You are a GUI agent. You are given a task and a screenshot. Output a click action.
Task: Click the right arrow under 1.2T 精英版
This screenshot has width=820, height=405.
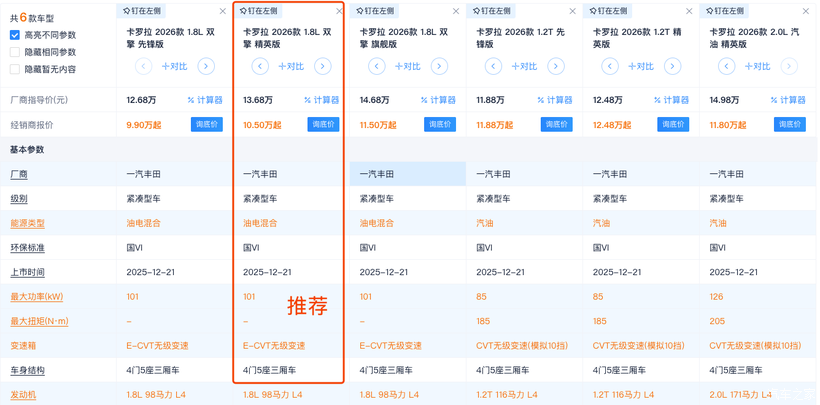pyautogui.click(x=672, y=66)
